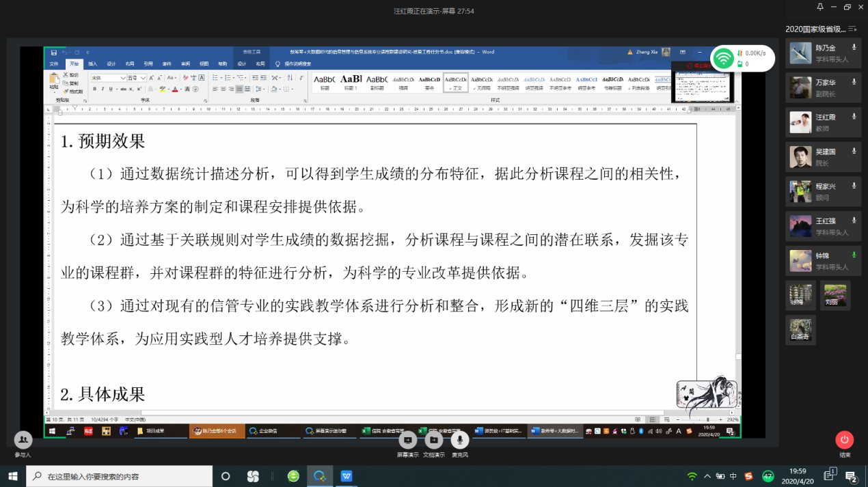The image size is (868, 487).
Task: Click the 文档演示 document share button
Action: [433, 441]
